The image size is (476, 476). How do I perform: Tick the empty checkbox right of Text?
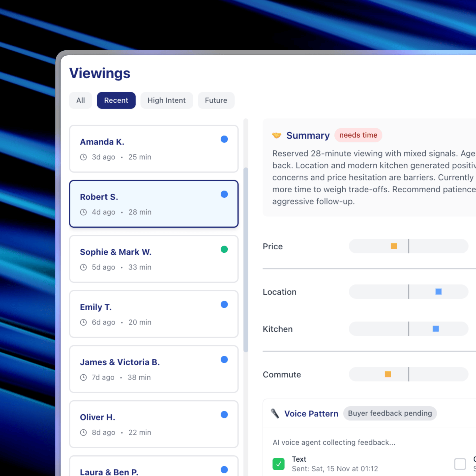pyautogui.click(x=460, y=464)
